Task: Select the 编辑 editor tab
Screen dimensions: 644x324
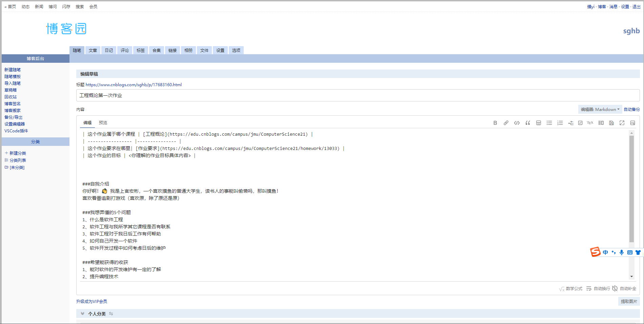Action: tap(87, 123)
